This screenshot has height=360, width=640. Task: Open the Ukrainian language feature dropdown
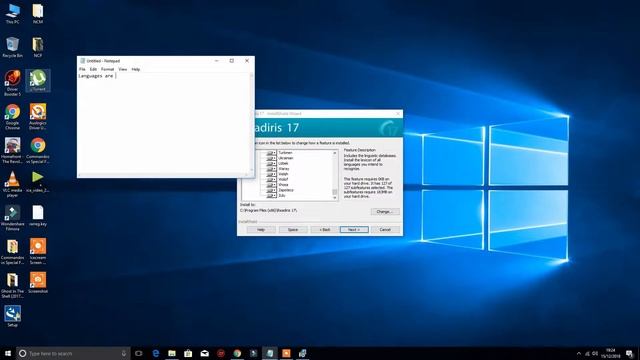tap(271, 158)
